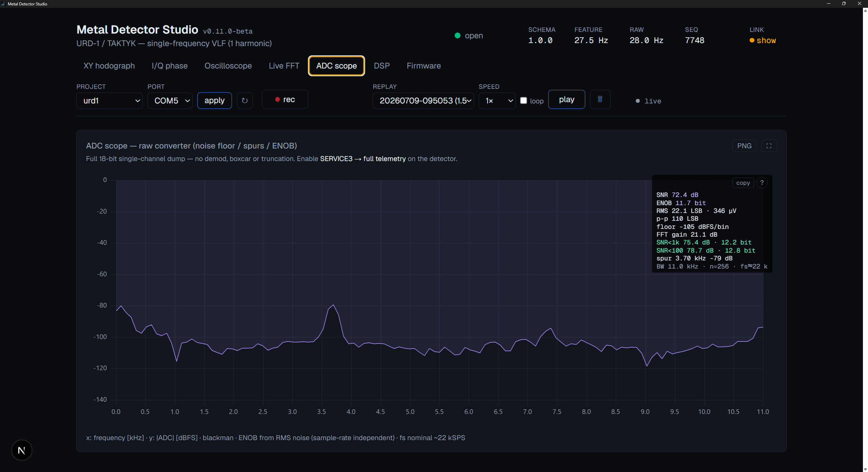
Task: Click the green open connection status
Action: (x=469, y=36)
